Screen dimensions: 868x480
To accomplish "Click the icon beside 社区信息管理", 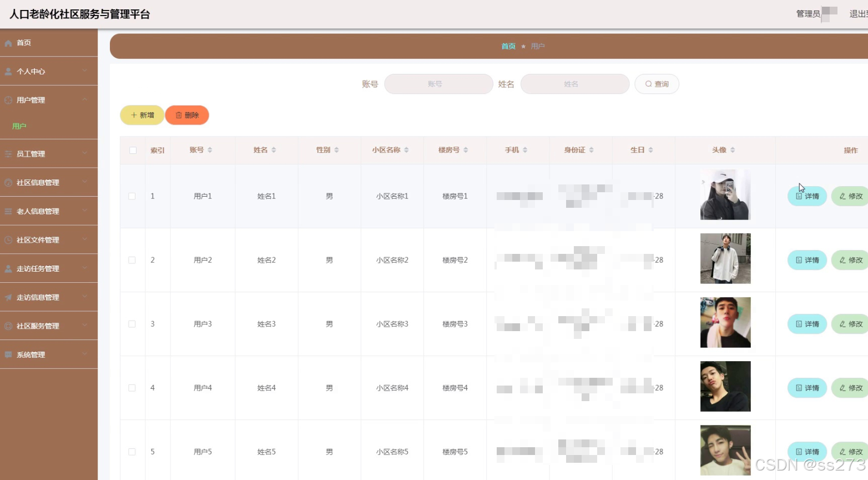I will click(x=8, y=183).
